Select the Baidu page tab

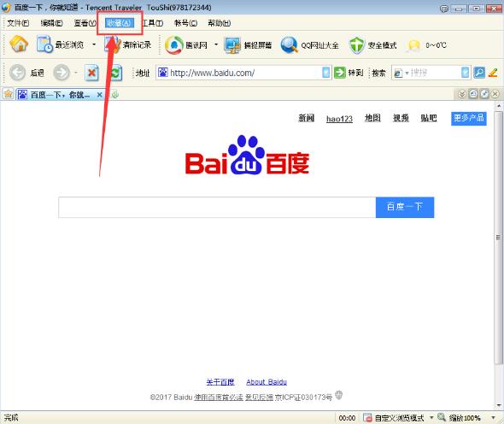pyautogui.click(x=60, y=94)
